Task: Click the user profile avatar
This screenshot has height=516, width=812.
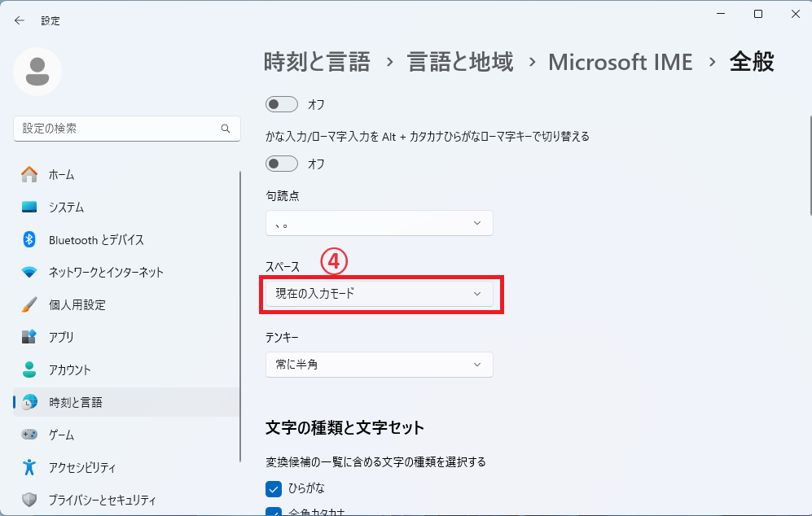Action: click(x=37, y=72)
